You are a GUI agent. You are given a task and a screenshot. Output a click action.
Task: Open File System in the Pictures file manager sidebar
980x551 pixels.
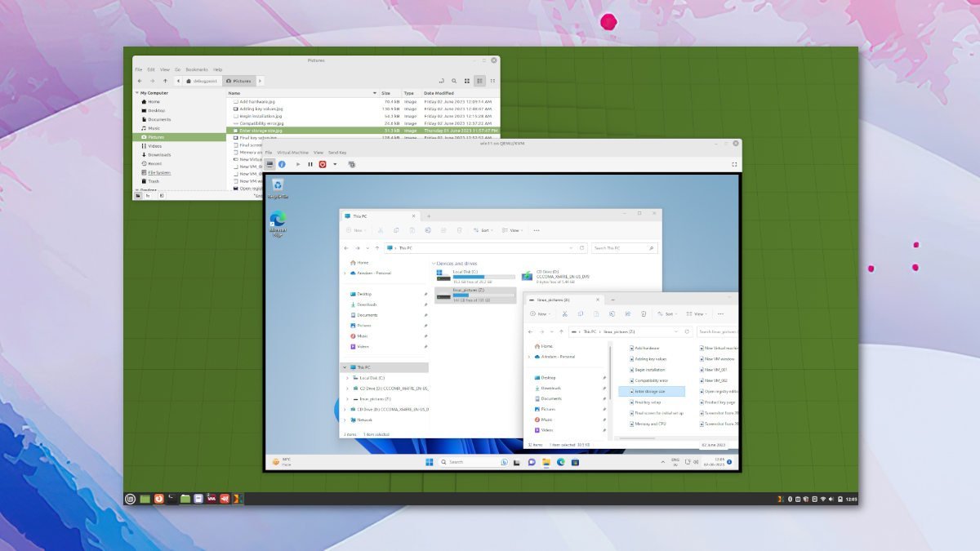coord(158,172)
